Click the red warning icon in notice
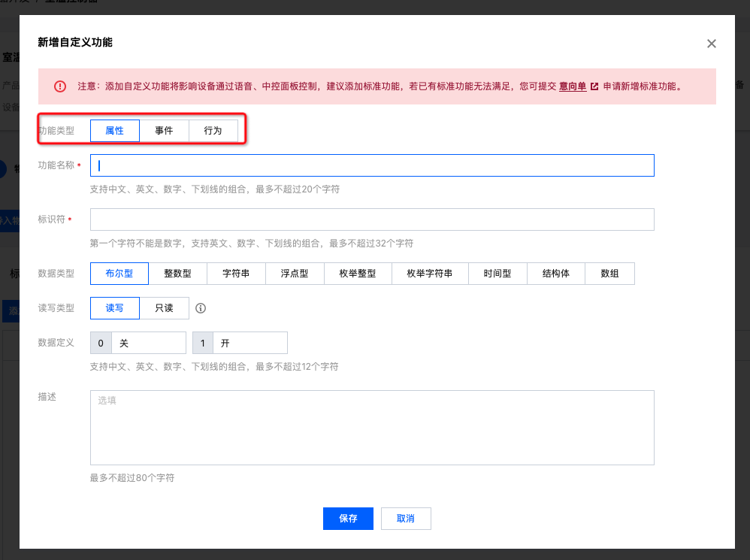Image resolution: width=750 pixels, height=560 pixels. pos(60,86)
